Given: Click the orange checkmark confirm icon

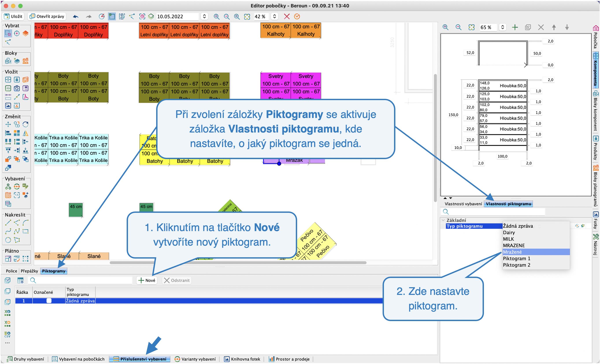Looking at the screenshot, I should click(x=297, y=16).
